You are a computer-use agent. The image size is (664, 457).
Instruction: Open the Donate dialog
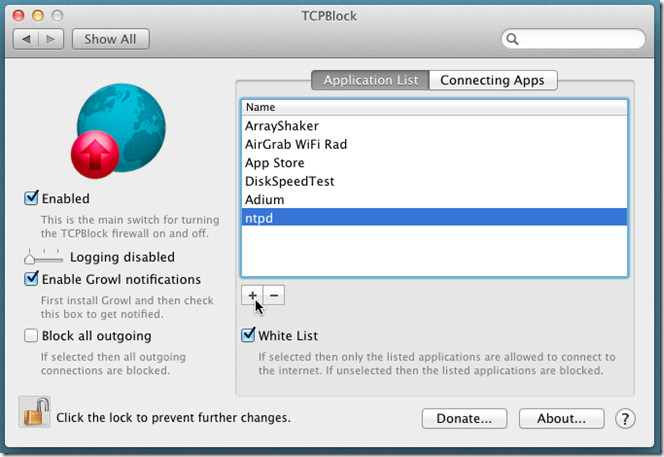(464, 418)
